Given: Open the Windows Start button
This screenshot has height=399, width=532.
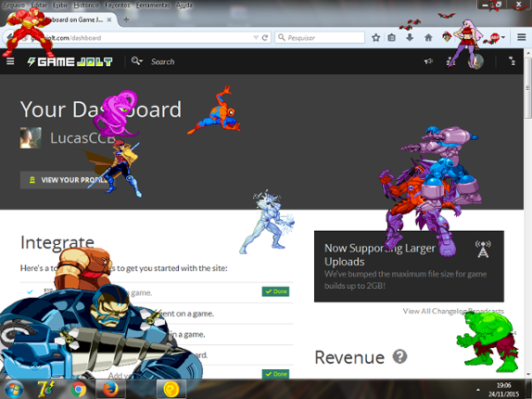Looking at the screenshot, I should pyautogui.click(x=13, y=389).
